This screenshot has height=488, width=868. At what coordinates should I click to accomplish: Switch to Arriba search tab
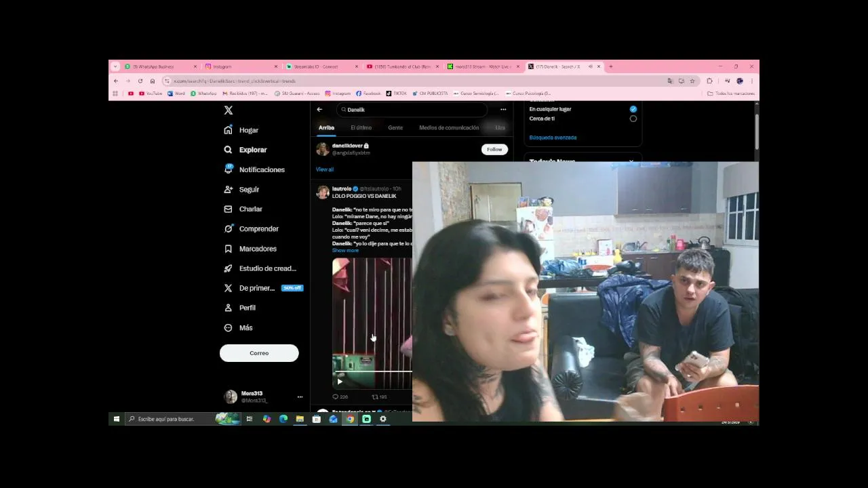point(326,127)
